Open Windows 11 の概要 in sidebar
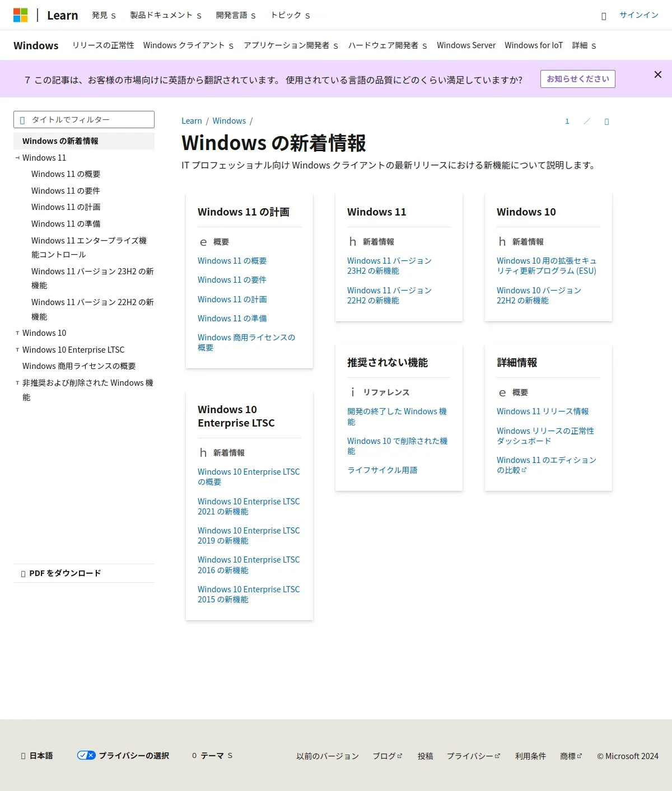 pyautogui.click(x=66, y=174)
